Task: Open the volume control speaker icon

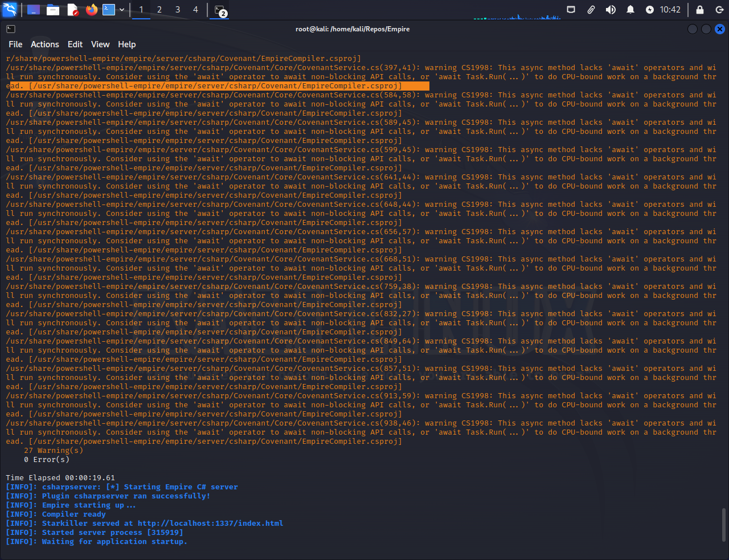Action: [611, 10]
